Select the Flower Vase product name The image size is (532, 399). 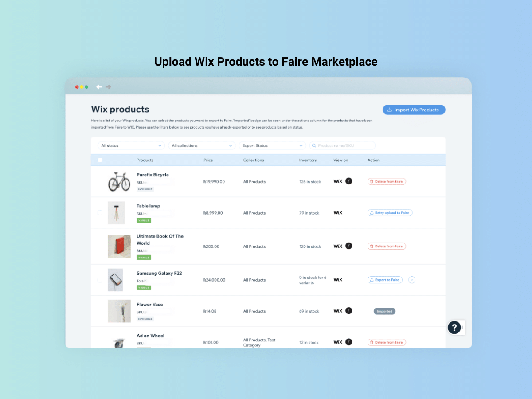tap(150, 305)
